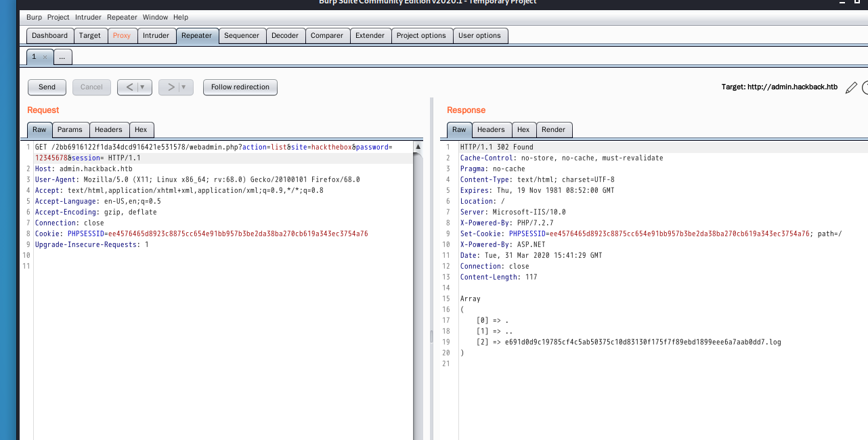Viewport: 868px width, 440px height.
Task: Switch to the Extender tab
Action: click(x=370, y=36)
